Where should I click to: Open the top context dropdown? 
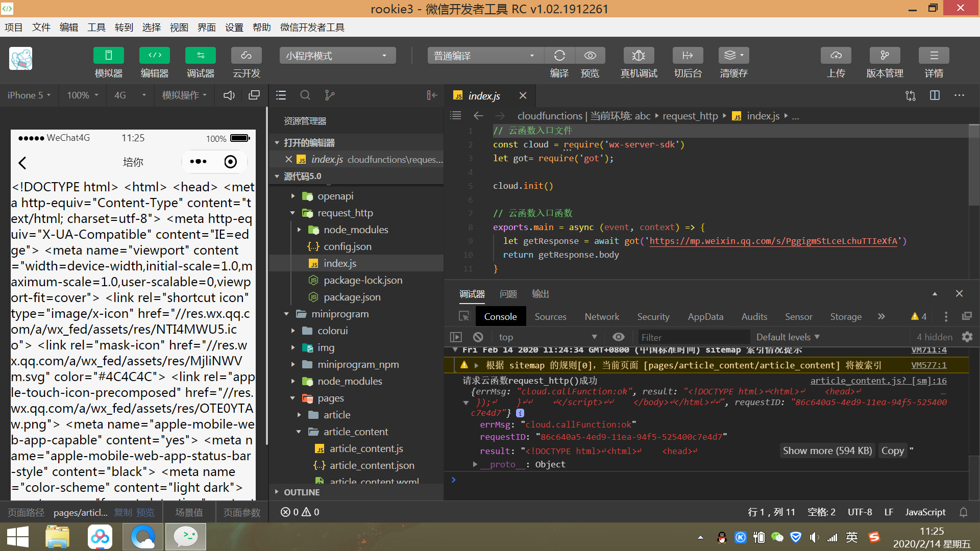[547, 337]
